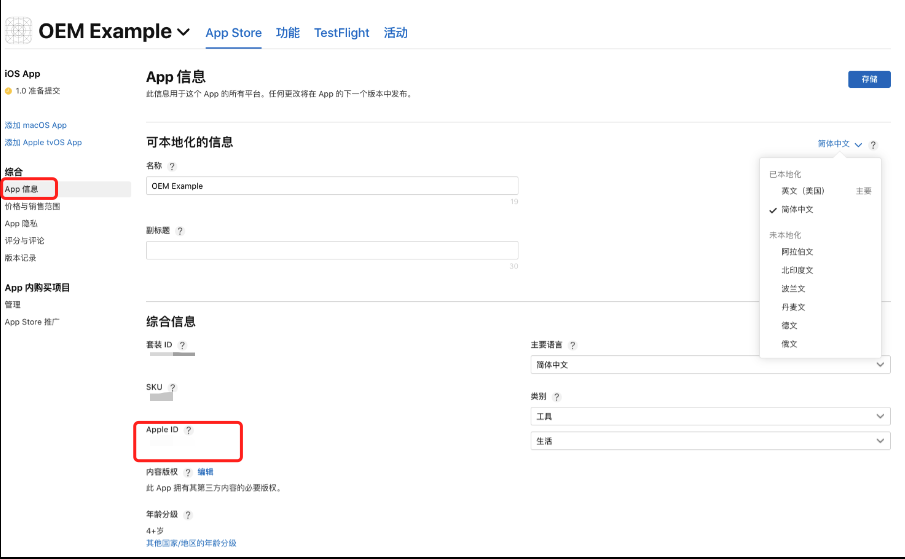Screen dimensions: 905x559
Task: Open the 功能 tab
Action: [287, 33]
